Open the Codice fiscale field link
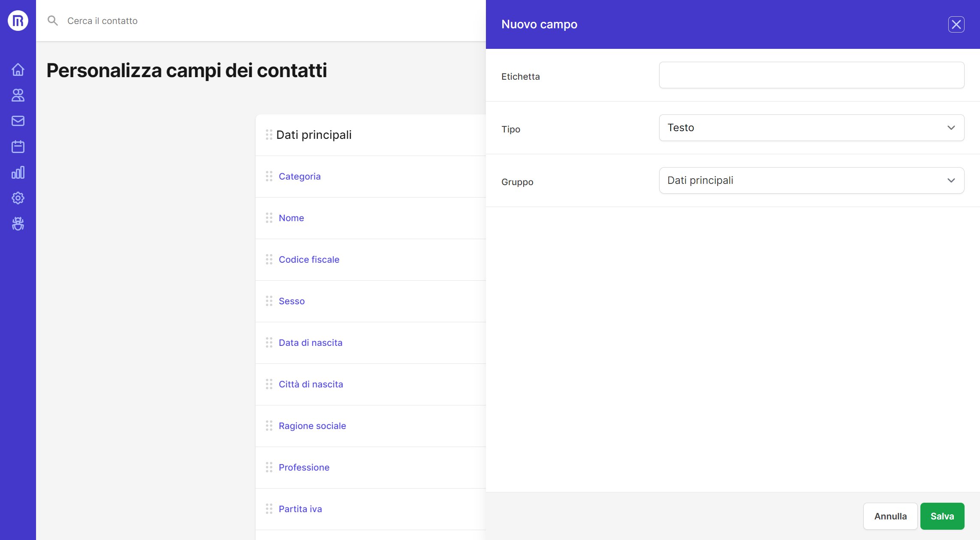980x540 pixels. click(309, 259)
